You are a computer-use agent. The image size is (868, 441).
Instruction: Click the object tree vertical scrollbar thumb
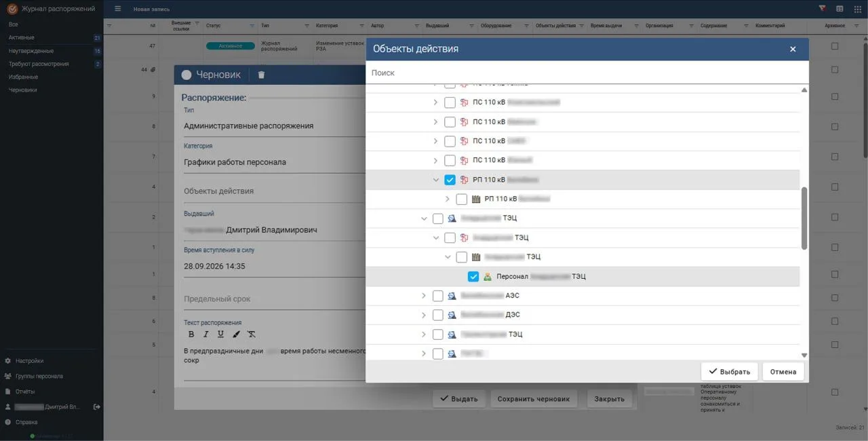coord(804,218)
